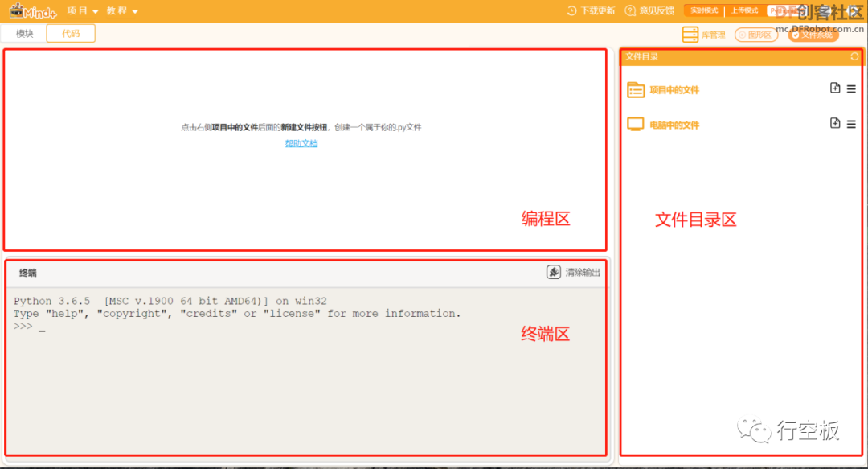This screenshot has height=469, width=868.
Task: Click the 电脑中的文件 monitor icon
Action: (x=636, y=124)
